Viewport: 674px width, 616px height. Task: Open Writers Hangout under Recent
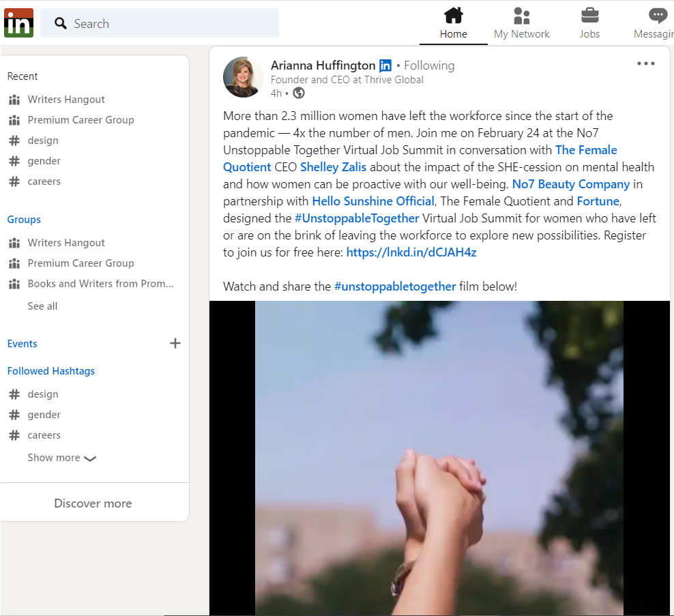pyautogui.click(x=66, y=100)
